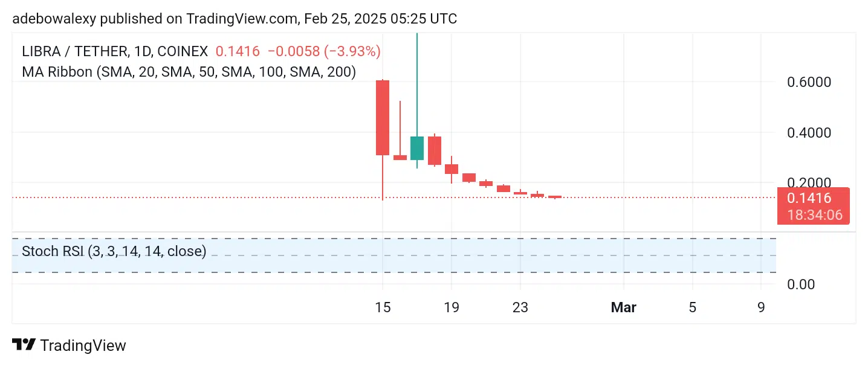Select the large red candle on the 15th
Screen dimensions: 868x366
383,118
